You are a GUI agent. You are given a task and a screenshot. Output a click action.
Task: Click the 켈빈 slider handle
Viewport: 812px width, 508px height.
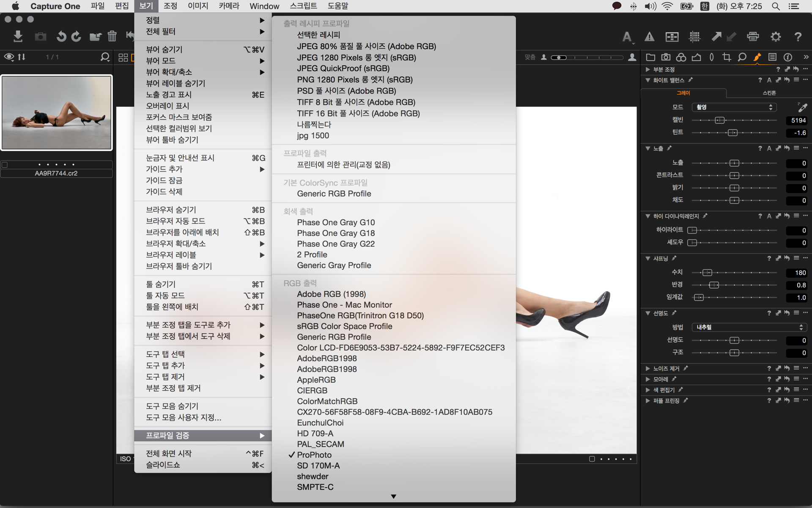pos(719,120)
